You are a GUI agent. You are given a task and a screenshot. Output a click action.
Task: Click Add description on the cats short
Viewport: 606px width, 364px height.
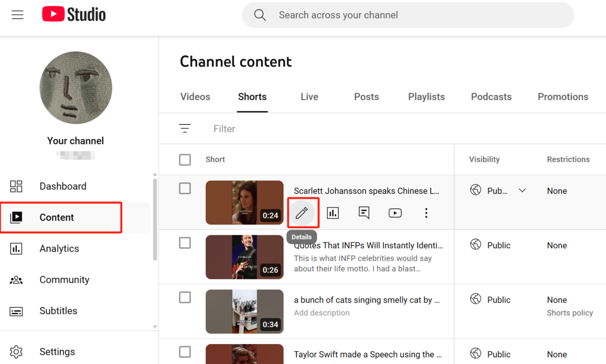point(322,313)
